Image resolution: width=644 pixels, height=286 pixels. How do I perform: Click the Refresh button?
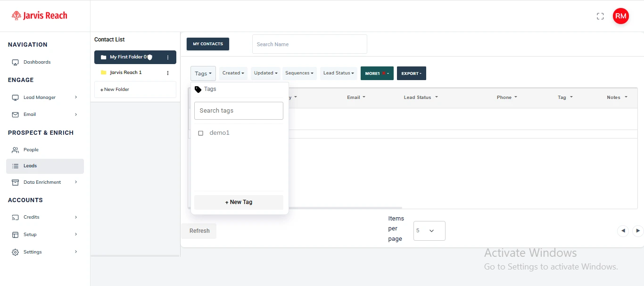[x=199, y=231]
